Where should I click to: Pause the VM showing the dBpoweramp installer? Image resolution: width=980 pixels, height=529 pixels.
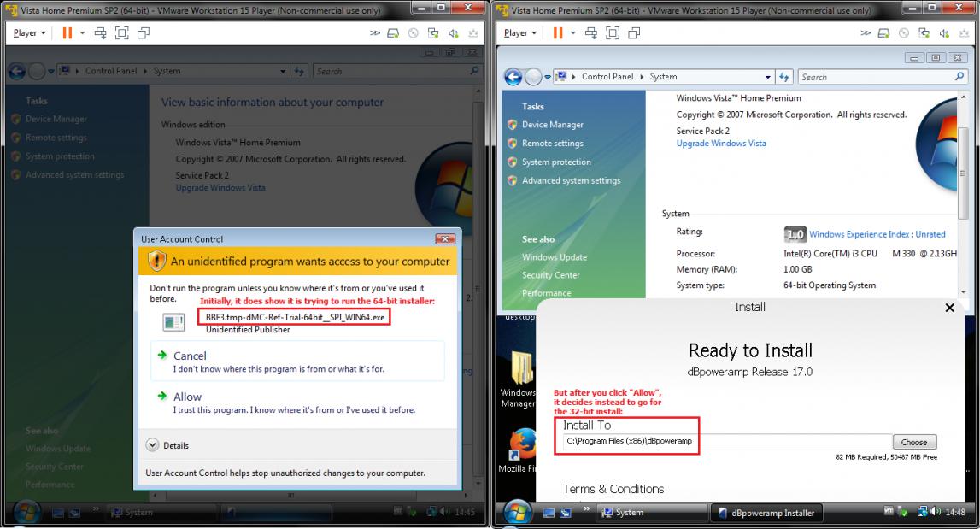point(559,33)
